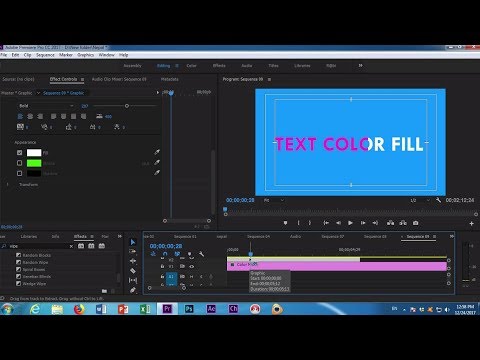Open the Bold font style dropdown
480x360 pixels.
(x=46, y=106)
